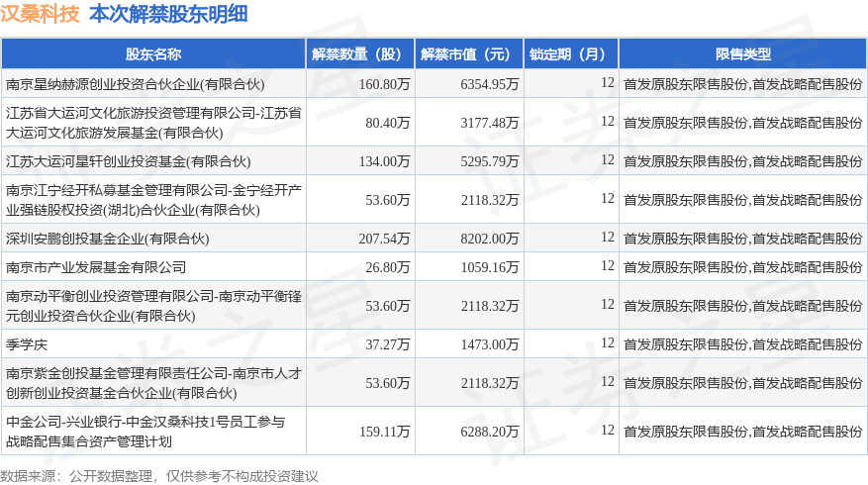This screenshot has width=868, height=485.
Task: Click the 解禁市值（元） column header
Action: point(469,53)
